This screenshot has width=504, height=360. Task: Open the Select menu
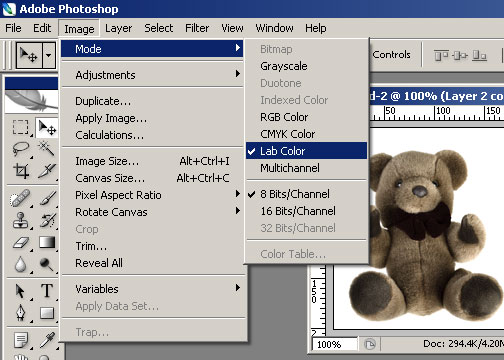158,28
